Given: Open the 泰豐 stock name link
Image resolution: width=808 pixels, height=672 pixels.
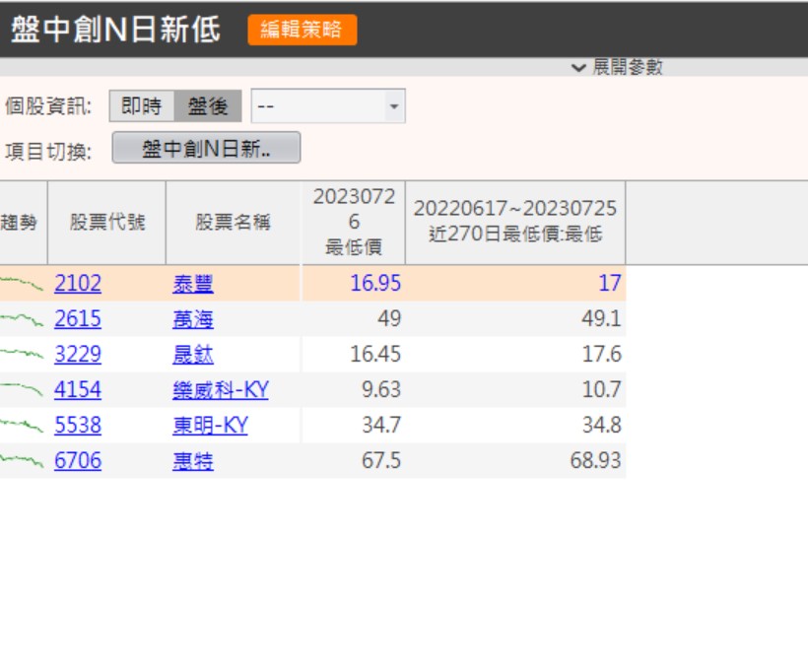Looking at the screenshot, I should (193, 285).
